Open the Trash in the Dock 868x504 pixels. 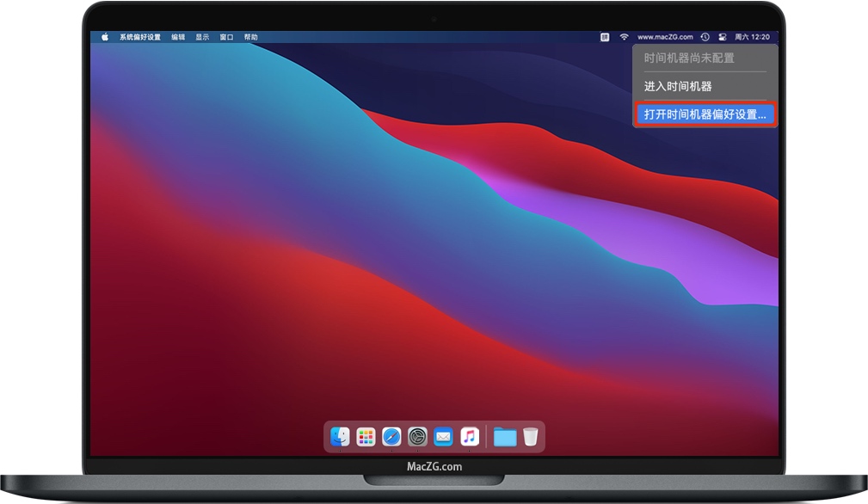point(531,437)
